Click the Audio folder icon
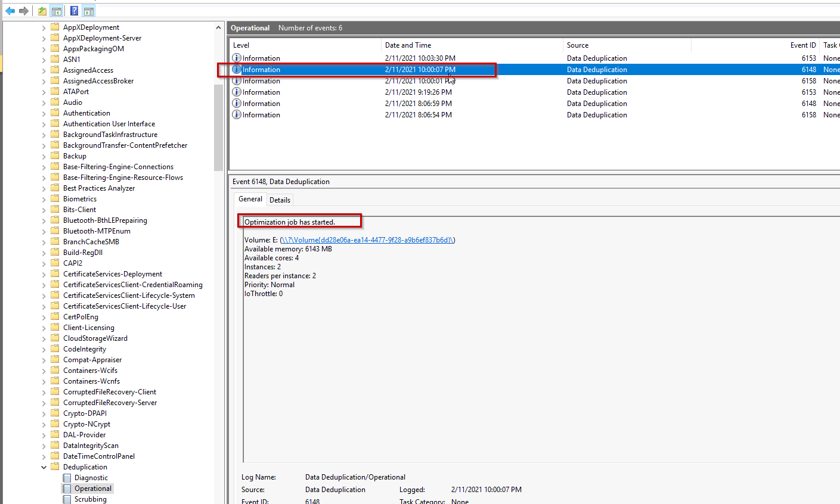The width and height of the screenshot is (840, 504). pos(55,102)
